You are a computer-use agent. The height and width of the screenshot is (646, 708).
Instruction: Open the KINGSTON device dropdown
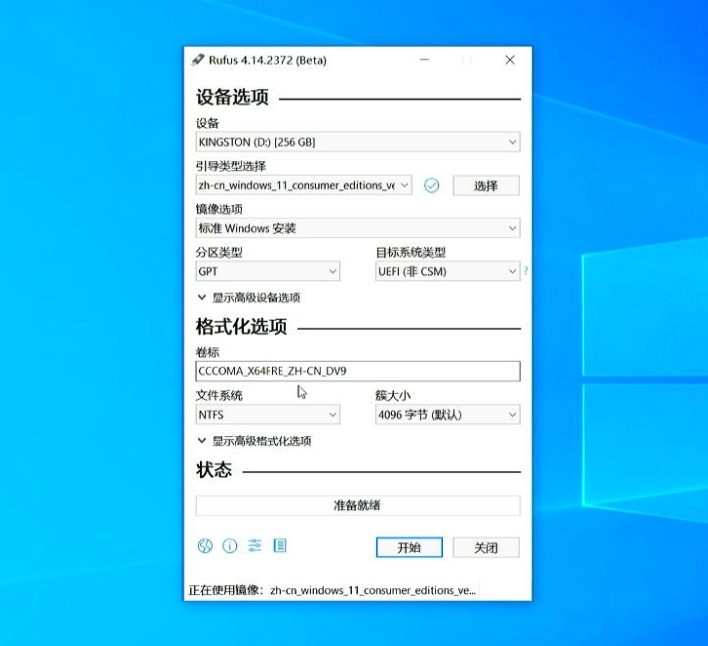point(358,142)
